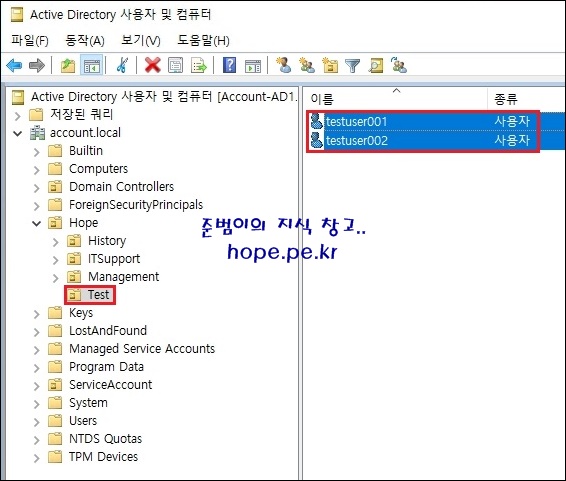566x481 pixels.
Task: Create new user toolbar icon
Action: coord(283,65)
